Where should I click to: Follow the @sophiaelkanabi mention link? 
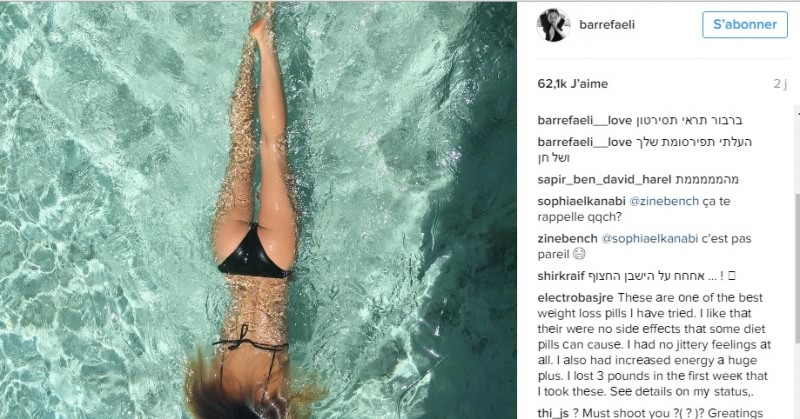pos(649,238)
